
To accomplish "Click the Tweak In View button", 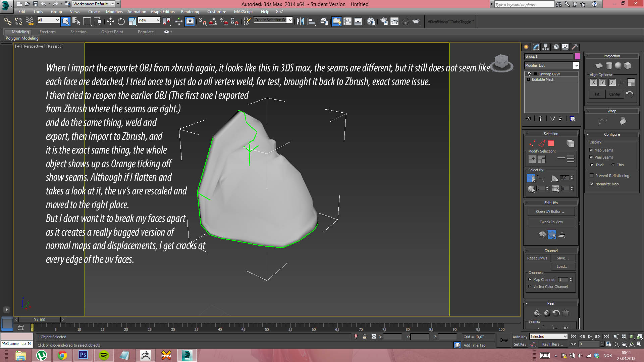I will 551,222.
